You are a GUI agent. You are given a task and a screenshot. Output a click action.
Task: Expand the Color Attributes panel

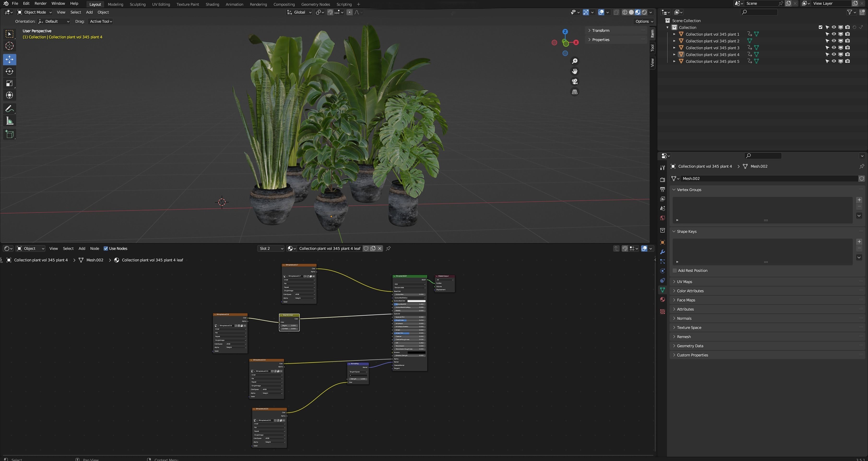(767, 291)
